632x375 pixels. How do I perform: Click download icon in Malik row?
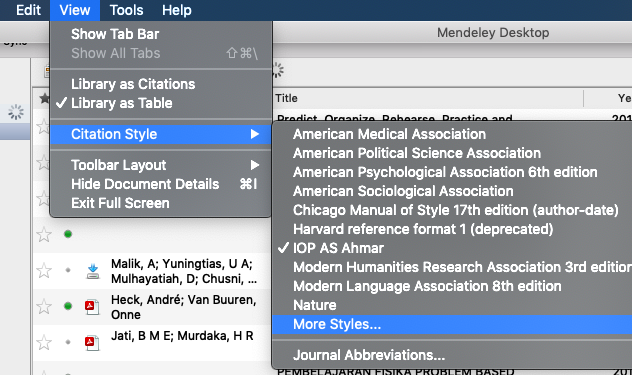93,271
